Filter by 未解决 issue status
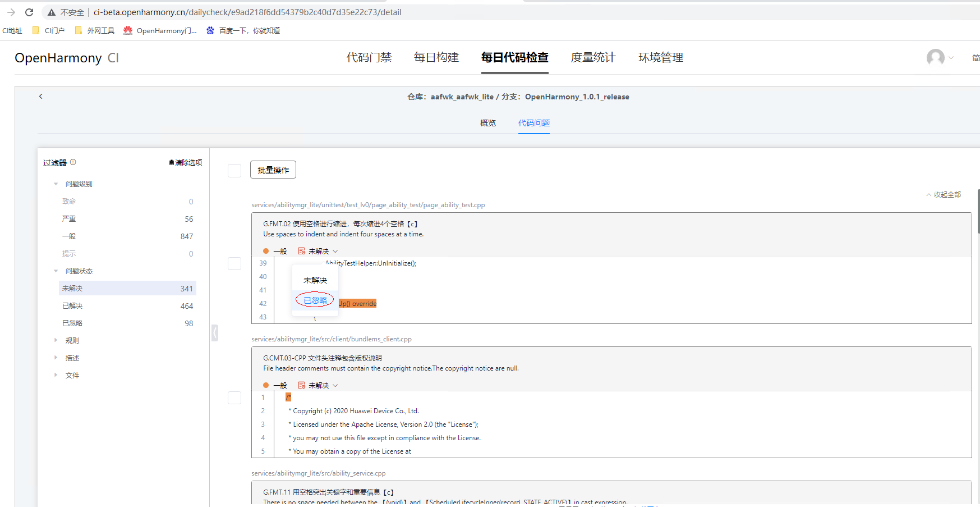Screen dimensions: 980x507 [128, 288]
